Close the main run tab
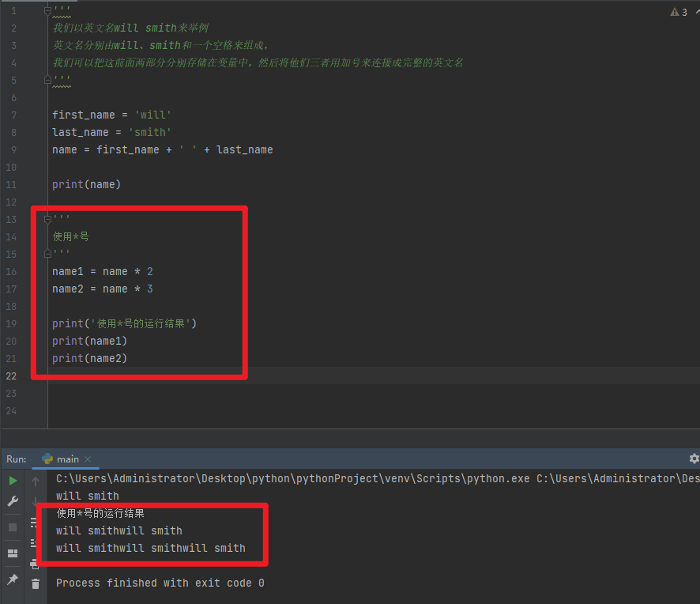The height and width of the screenshot is (604, 700). pyautogui.click(x=88, y=459)
